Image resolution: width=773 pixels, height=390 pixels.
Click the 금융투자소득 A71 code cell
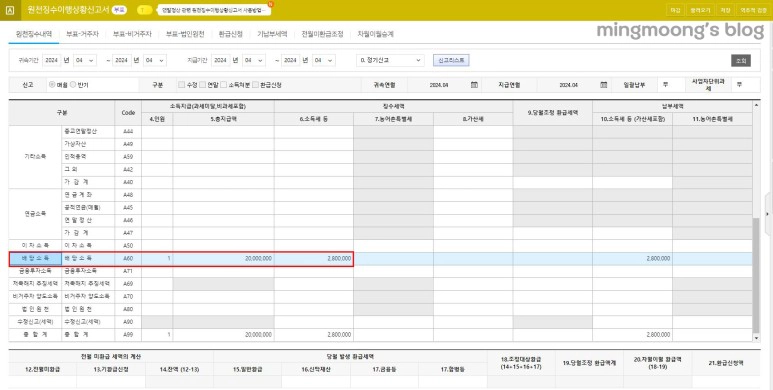128,271
